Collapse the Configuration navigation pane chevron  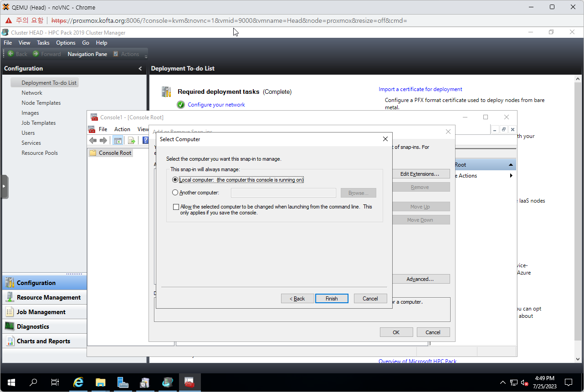click(x=140, y=69)
